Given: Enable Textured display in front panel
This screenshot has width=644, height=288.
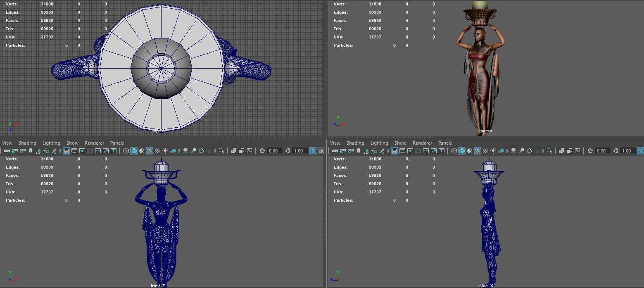Looking at the screenshot, I should (x=157, y=151).
